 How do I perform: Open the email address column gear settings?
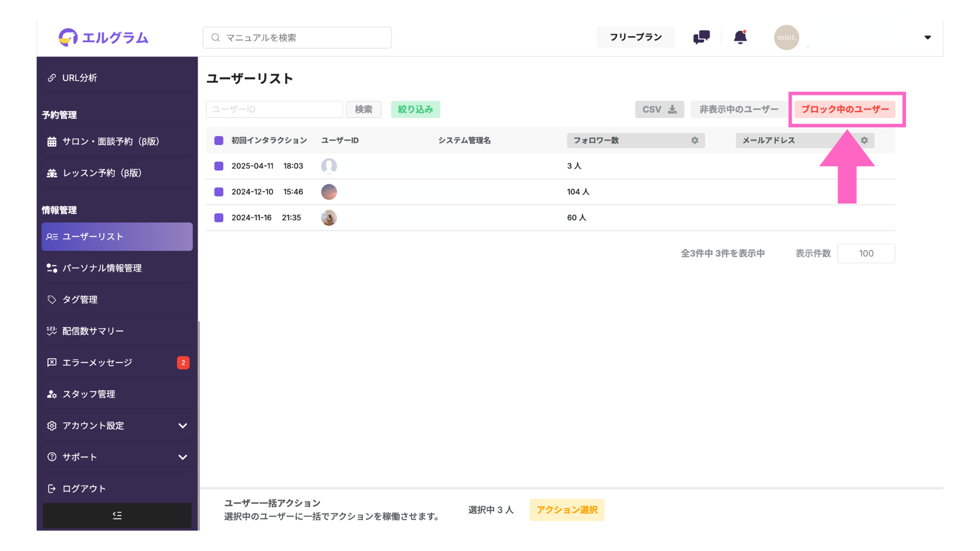[x=864, y=140]
